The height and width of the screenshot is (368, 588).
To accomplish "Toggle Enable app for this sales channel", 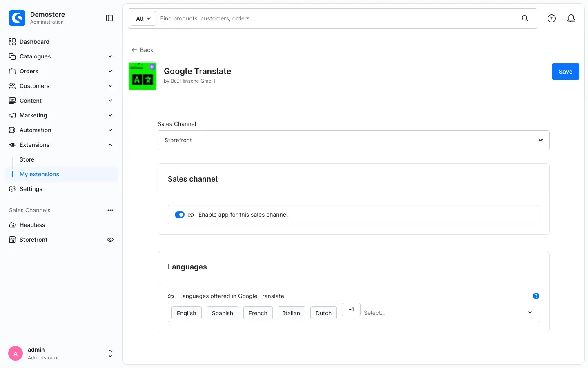I will point(180,215).
